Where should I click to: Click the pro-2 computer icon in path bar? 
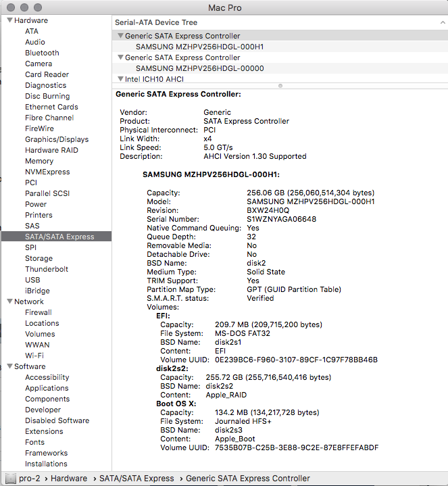11,479
